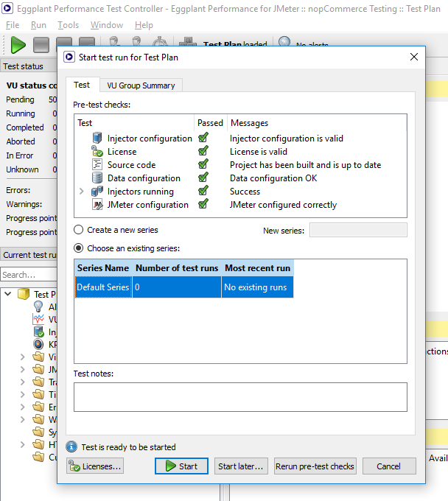
Task: Click the 'Sy' folder icon in the tree
Action: (38, 432)
